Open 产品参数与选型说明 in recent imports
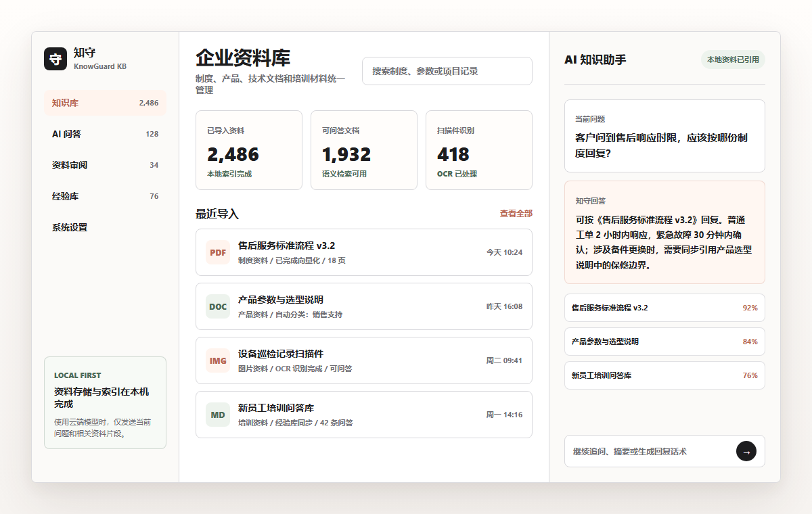This screenshot has width=812, height=514. point(364,306)
